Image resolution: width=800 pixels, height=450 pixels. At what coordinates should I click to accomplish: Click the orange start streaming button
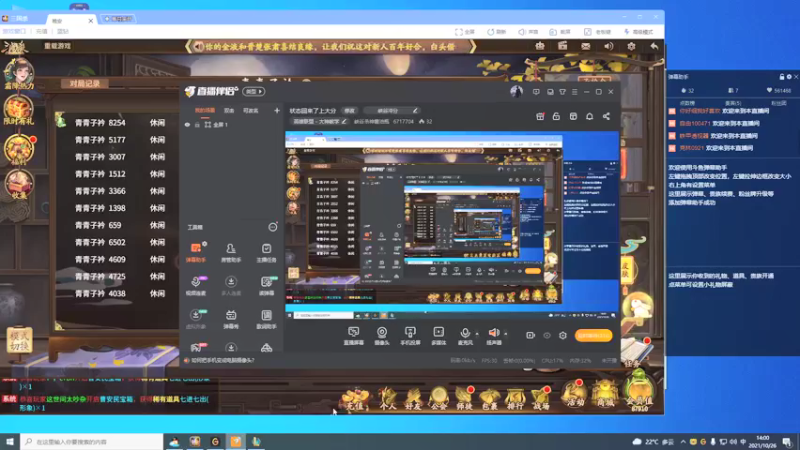coord(593,336)
